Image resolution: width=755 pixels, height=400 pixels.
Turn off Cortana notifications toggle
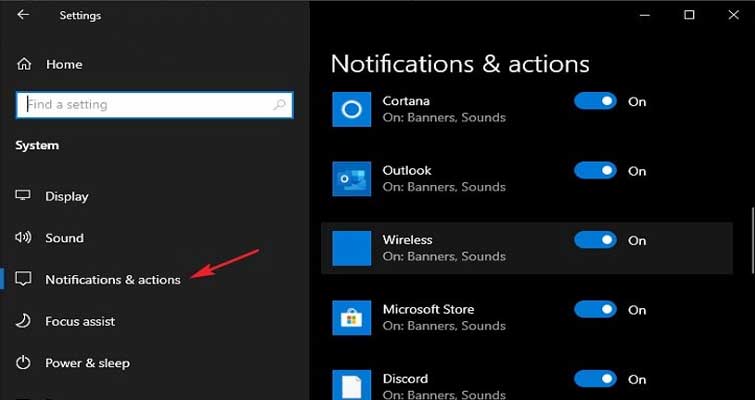point(595,101)
